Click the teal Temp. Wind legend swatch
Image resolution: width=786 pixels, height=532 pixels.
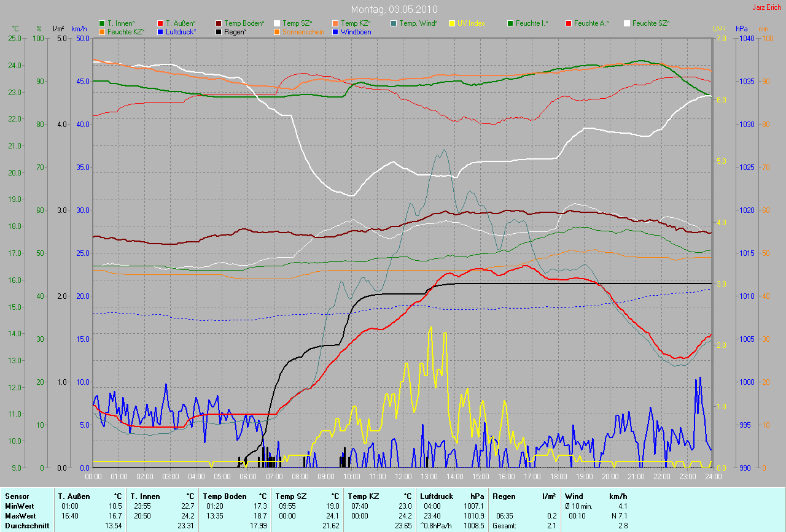[394, 23]
